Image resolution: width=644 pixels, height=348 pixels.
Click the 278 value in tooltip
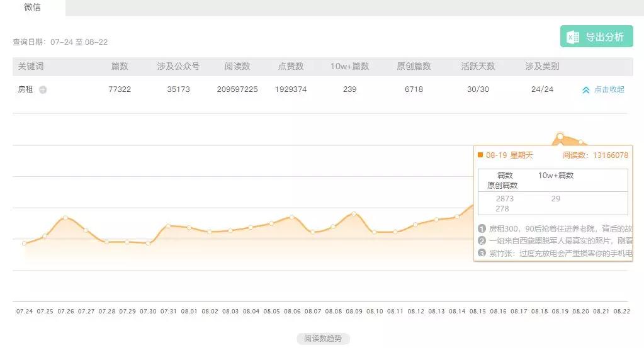pyautogui.click(x=502, y=209)
